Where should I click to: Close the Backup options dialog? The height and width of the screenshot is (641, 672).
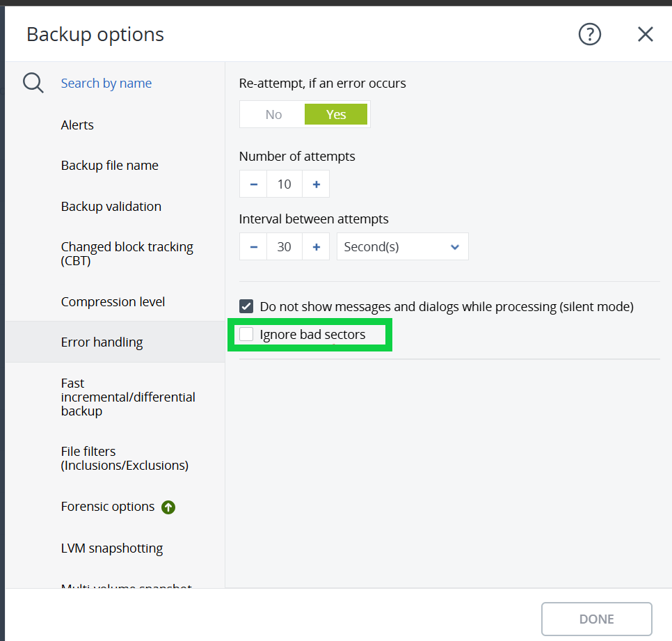tap(645, 34)
